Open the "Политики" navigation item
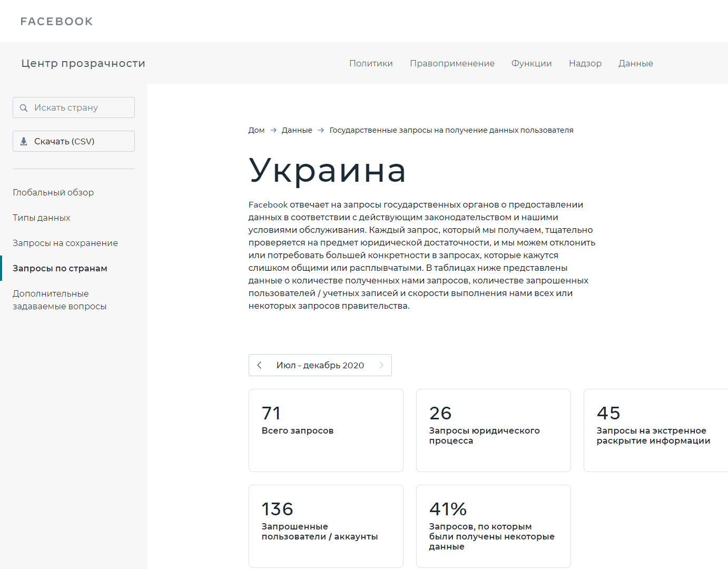Viewport: 728px width, 569px height. pos(371,63)
